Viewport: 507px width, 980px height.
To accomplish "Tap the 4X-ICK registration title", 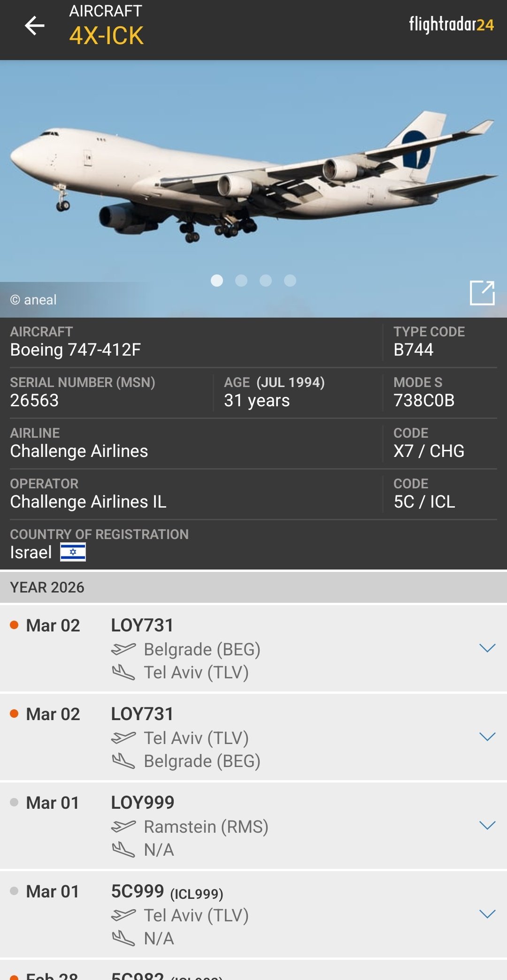I will point(107,36).
